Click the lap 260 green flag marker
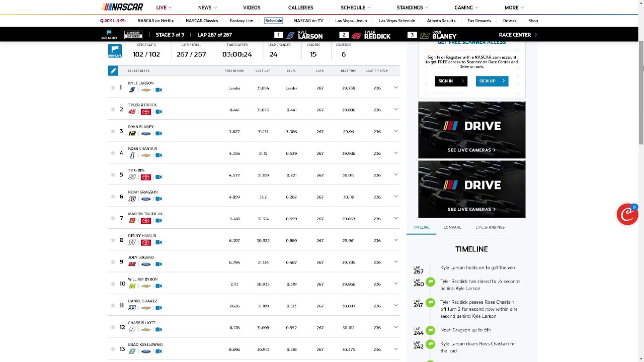Image resolution: width=644 pixels, height=362 pixels. [x=430, y=282]
